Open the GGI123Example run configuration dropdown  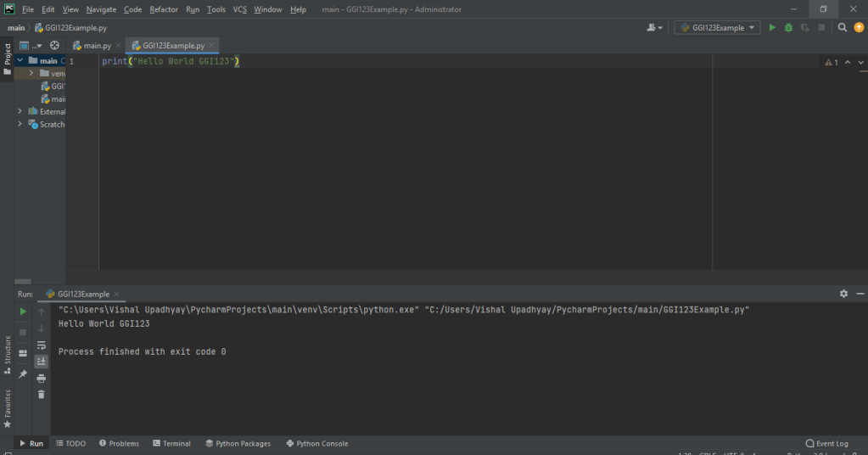718,27
